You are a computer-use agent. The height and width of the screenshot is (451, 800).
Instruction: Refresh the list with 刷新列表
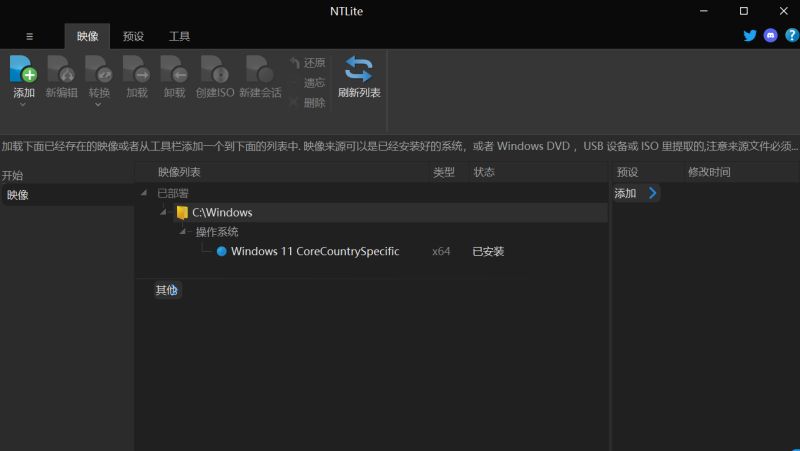pyautogui.click(x=359, y=77)
